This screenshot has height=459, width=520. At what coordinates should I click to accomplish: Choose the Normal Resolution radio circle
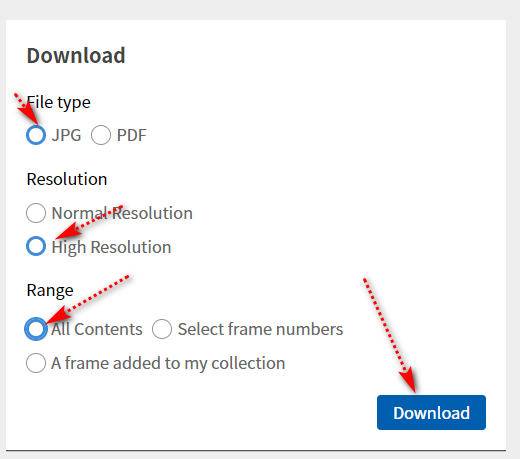[x=36, y=213]
